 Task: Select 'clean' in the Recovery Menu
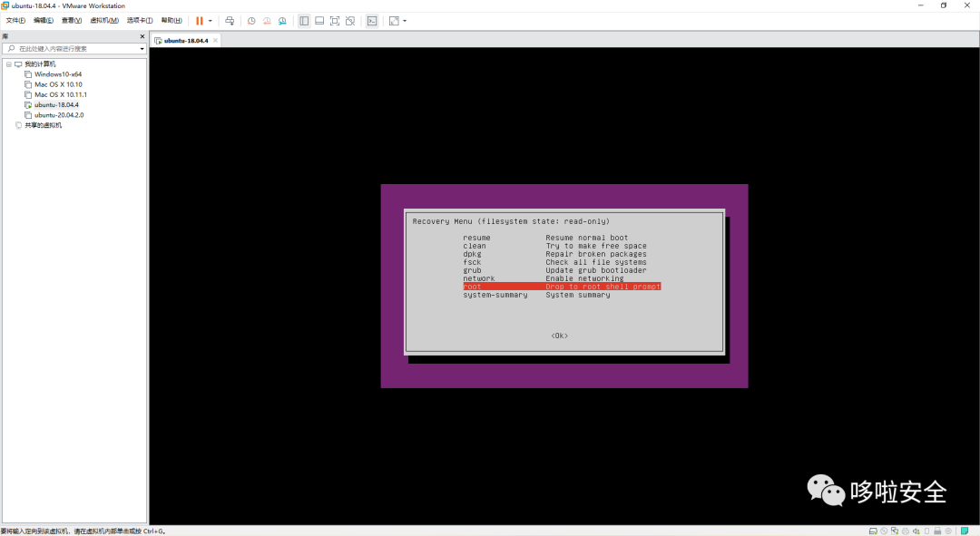coord(475,246)
